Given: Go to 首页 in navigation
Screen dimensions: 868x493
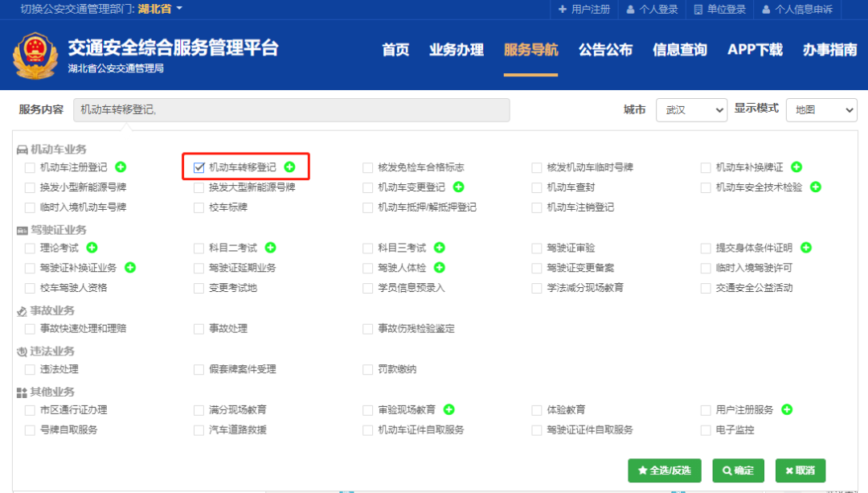Looking at the screenshot, I should tap(395, 50).
